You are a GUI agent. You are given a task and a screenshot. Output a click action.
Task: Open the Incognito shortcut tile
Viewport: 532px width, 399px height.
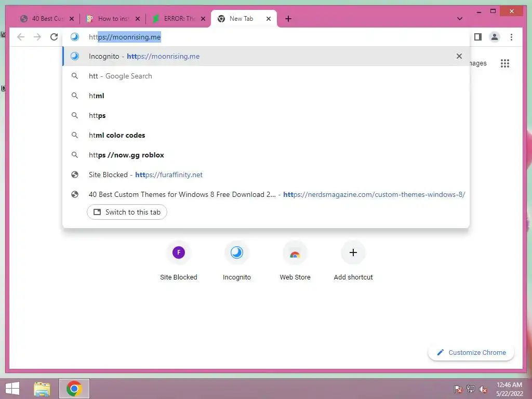click(236, 261)
